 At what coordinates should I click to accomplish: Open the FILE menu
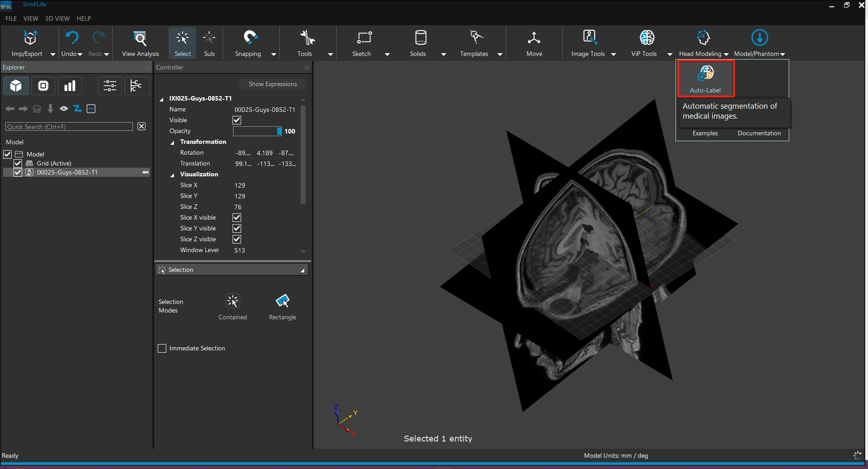coord(11,18)
